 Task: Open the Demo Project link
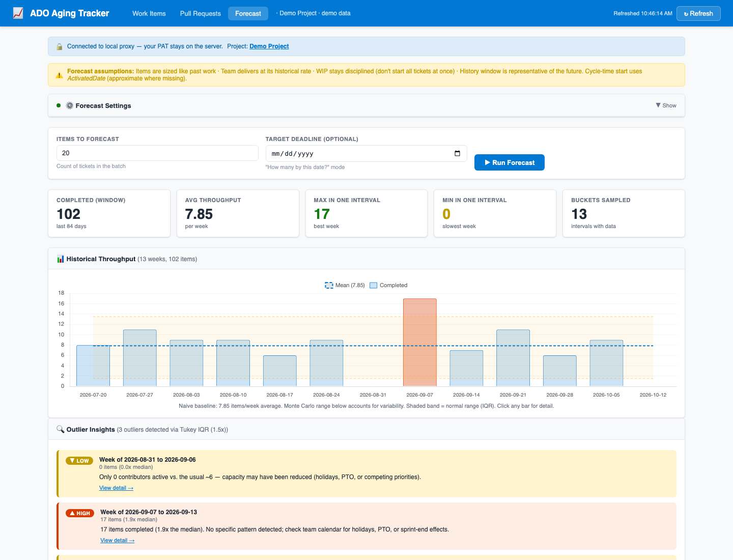coord(269,46)
